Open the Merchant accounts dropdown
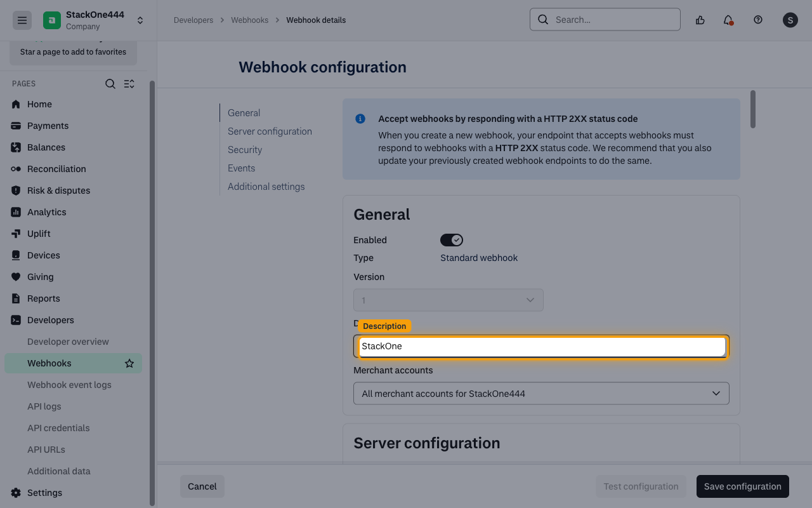 tap(541, 394)
